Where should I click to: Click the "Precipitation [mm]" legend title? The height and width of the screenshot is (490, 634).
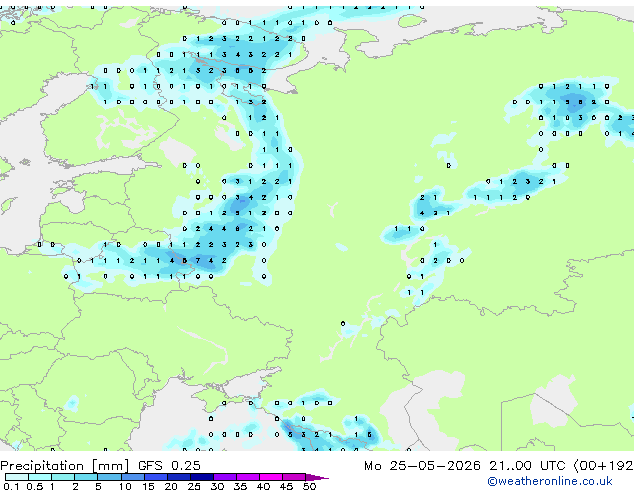coord(65,466)
